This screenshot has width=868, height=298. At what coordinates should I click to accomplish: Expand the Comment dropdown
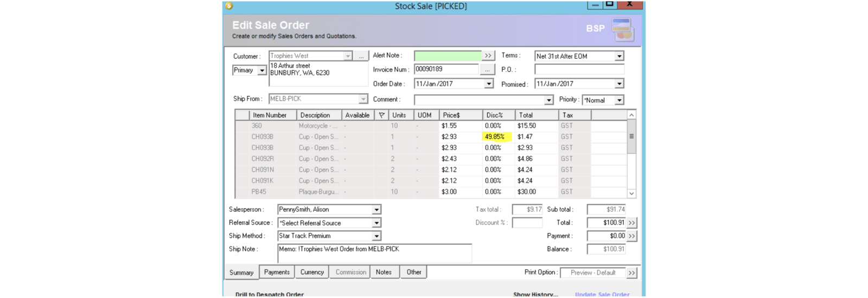pyautogui.click(x=549, y=100)
